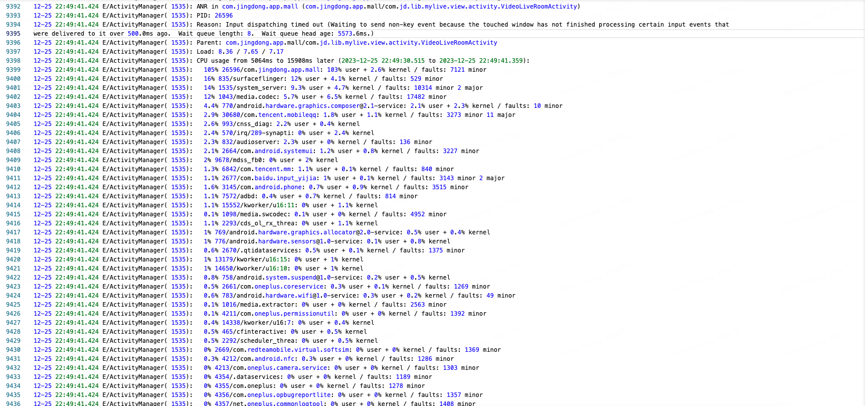
Task: Click '2670/.qtidataservices' entry
Action: coord(260,250)
